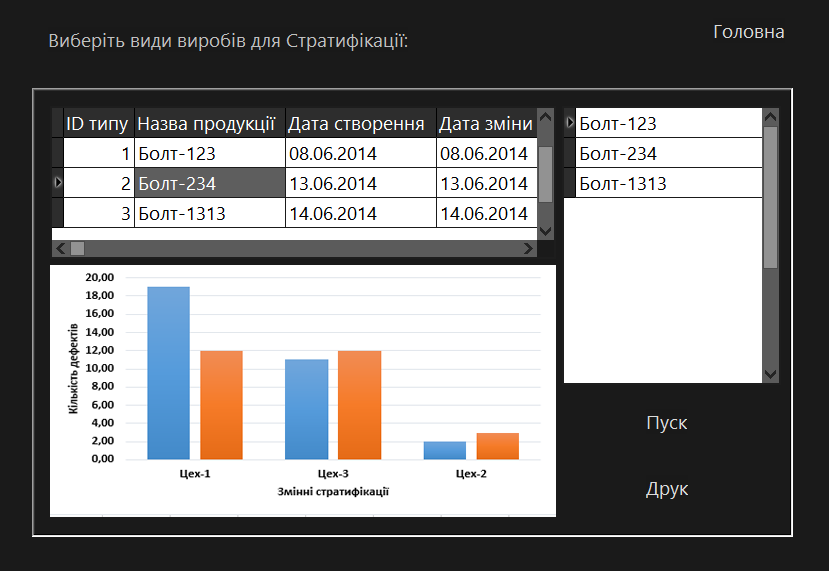Select the highlighted Болт-234 cell in the table
The height and width of the screenshot is (571, 829).
click(x=210, y=183)
